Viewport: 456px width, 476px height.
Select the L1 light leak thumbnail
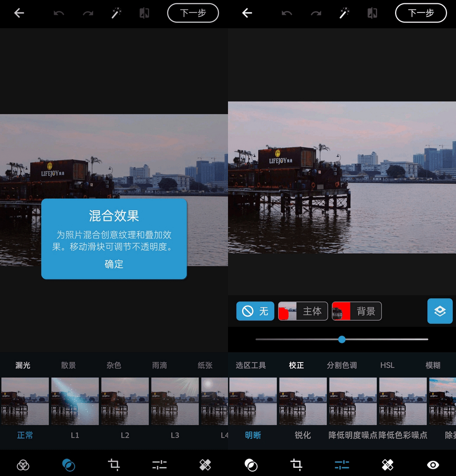click(x=75, y=401)
